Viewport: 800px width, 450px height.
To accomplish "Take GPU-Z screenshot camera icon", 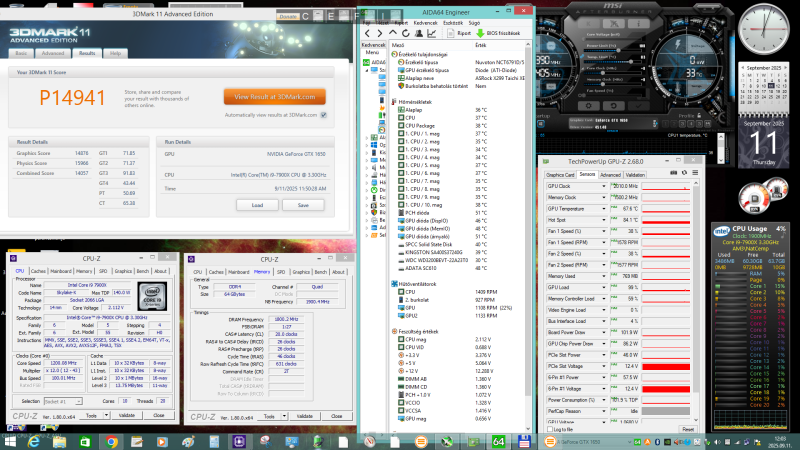I will click(x=673, y=173).
